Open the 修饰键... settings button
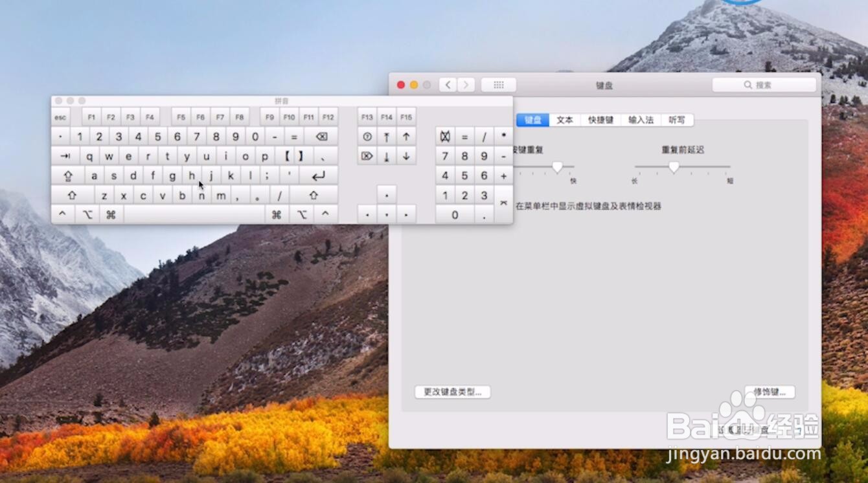The height and width of the screenshot is (483, 868). pyautogui.click(x=770, y=392)
